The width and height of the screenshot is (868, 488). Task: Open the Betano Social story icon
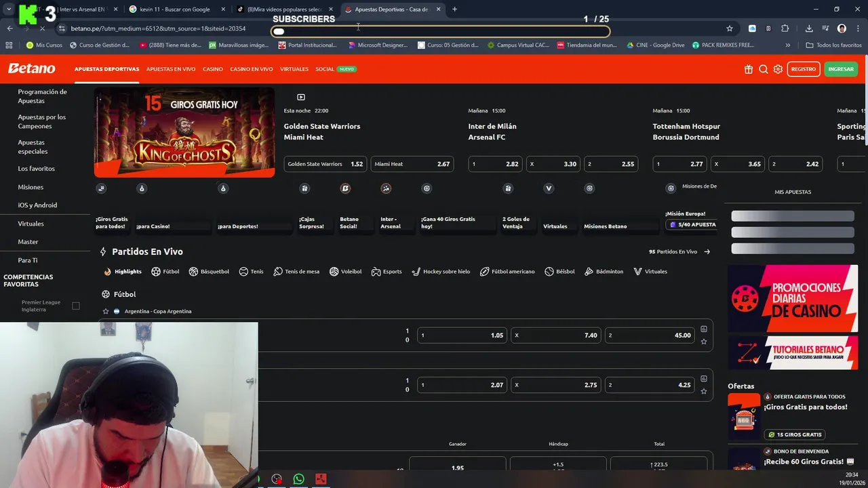tap(345, 188)
